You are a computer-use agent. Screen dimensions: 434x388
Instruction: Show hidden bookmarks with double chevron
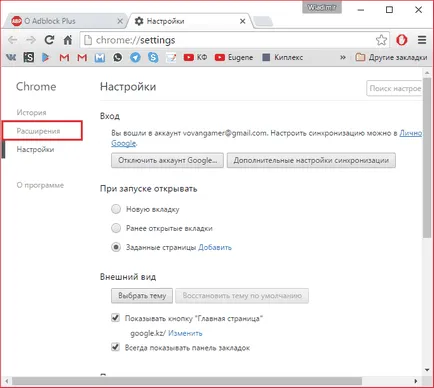click(343, 57)
